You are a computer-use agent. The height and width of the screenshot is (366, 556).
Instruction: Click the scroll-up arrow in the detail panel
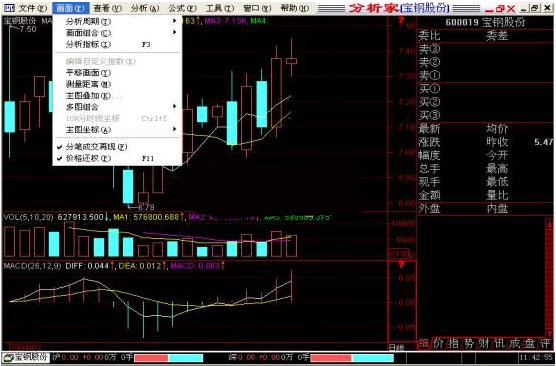[549, 223]
